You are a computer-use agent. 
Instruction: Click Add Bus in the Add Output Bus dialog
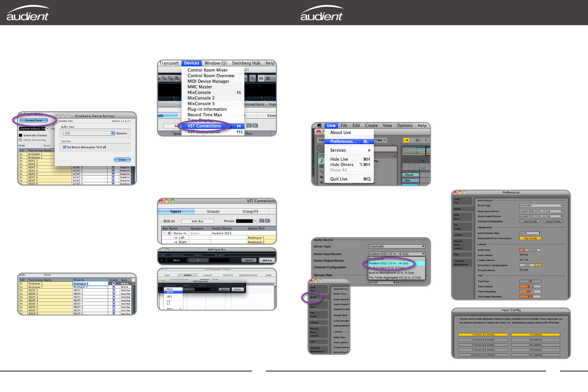pos(238,289)
